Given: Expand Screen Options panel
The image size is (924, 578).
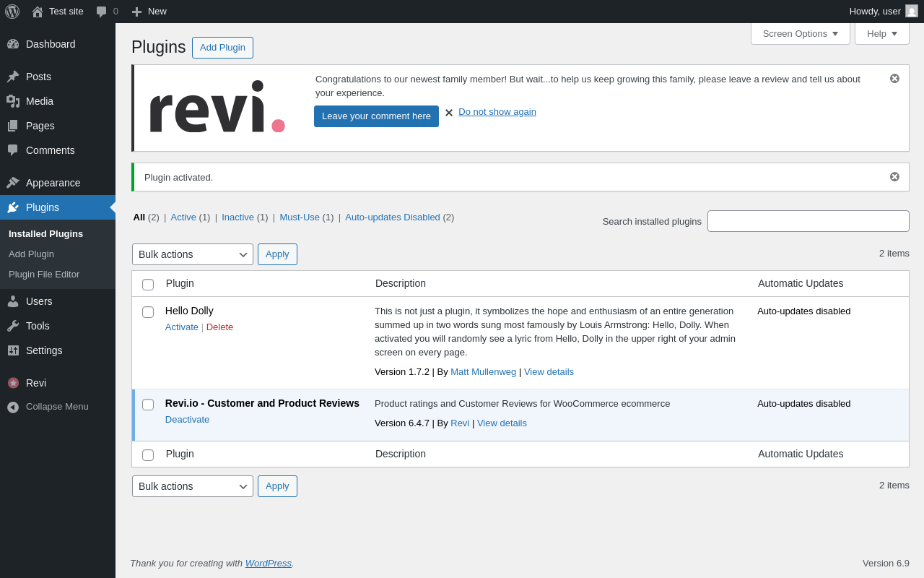Looking at the screenshot, I should click(x=801, y=33).
